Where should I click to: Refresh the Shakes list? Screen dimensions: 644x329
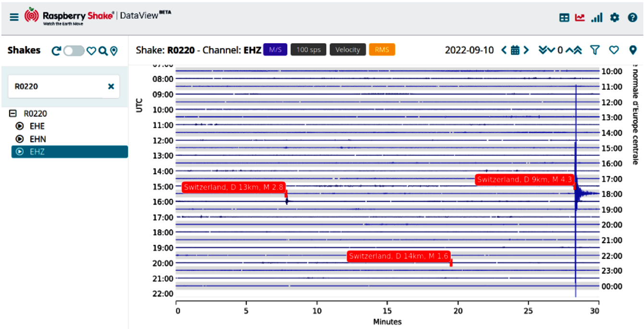(56, 50)
